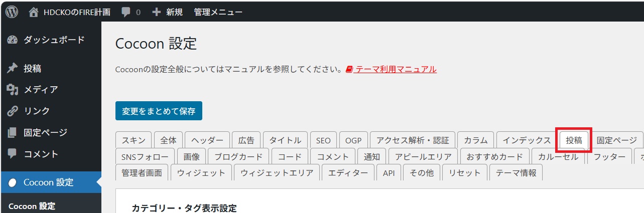Switch to the その他 tab
Screen dimensions: 644x213
[x=422, y=173]
